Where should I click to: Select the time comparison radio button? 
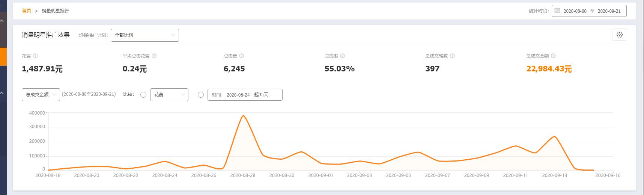click(x=200, y=95)
